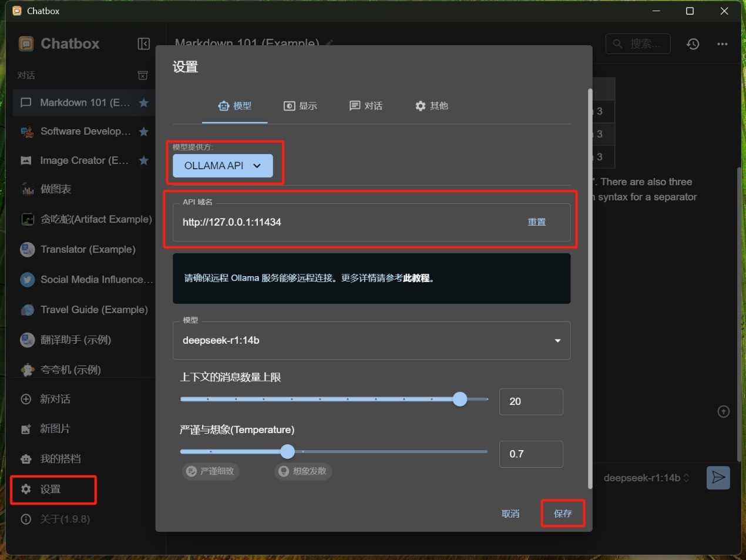Click the 保存 save button

pos(562,514)
